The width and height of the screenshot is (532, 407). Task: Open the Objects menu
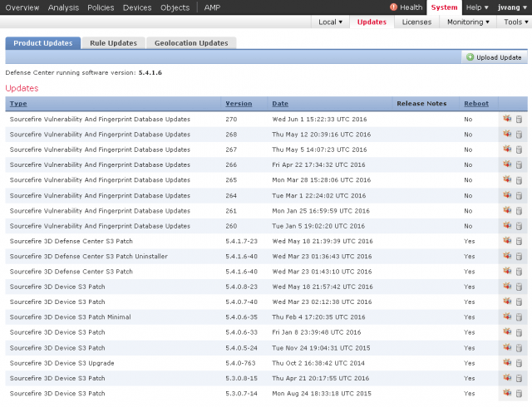pos(175,7)
